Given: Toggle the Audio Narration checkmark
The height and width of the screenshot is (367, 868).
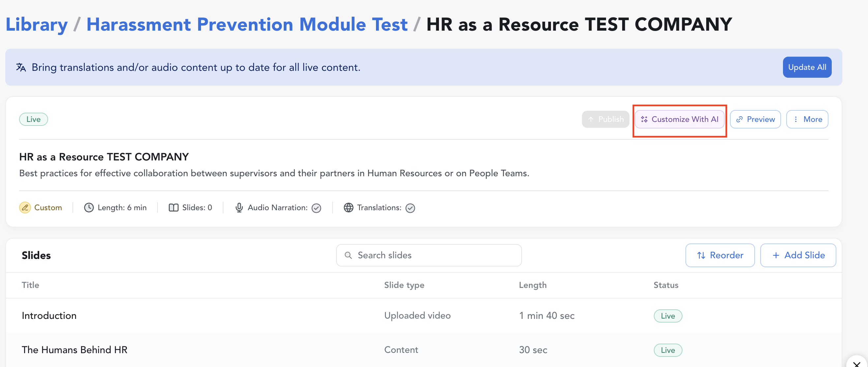Looking at the screenshot, I should click(x=316, y=208).
